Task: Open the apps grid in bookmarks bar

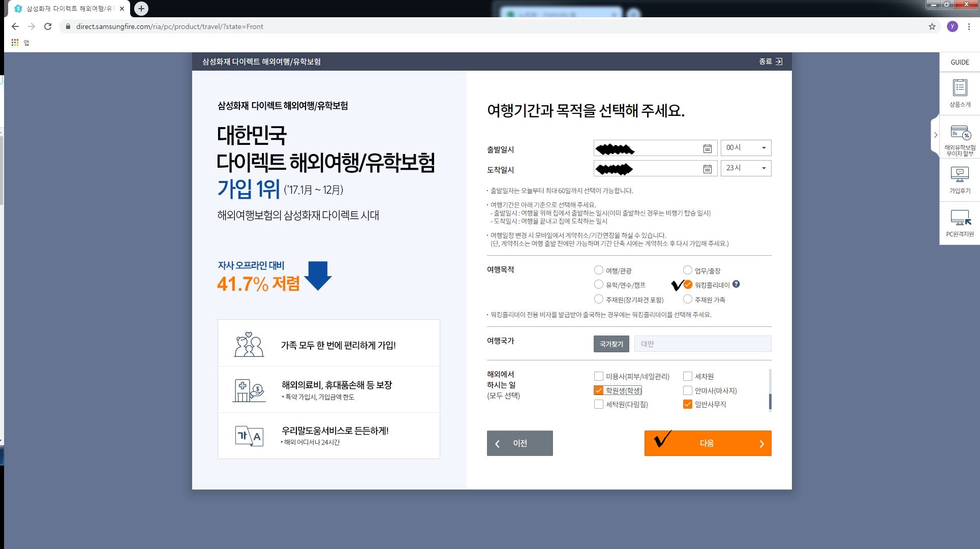Action: 15,43
